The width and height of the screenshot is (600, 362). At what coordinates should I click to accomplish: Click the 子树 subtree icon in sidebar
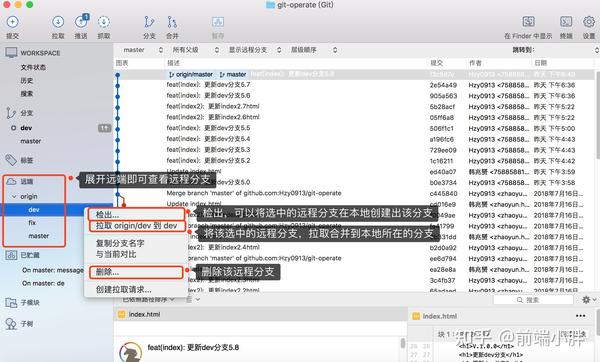[11, 324]
